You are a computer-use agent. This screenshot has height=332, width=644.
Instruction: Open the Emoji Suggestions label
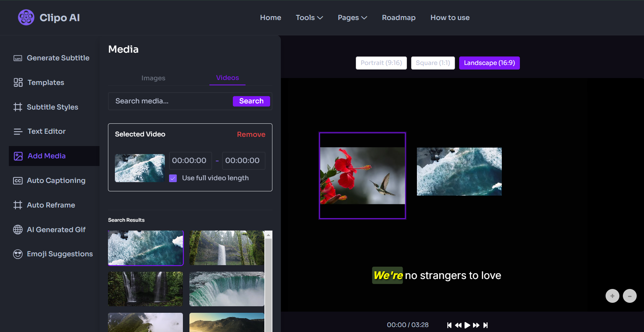tap(60, 254)
